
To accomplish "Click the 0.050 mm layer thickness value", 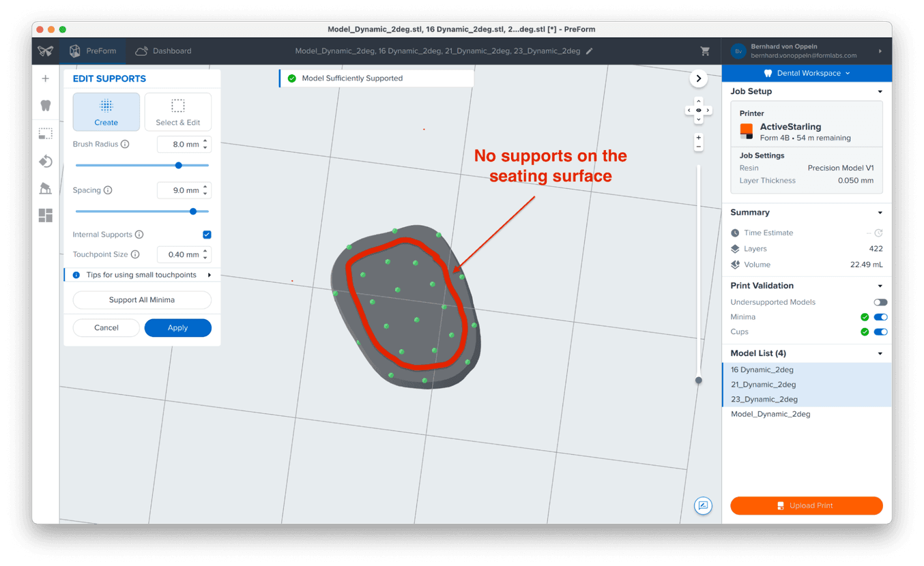I will click(855, 181).
